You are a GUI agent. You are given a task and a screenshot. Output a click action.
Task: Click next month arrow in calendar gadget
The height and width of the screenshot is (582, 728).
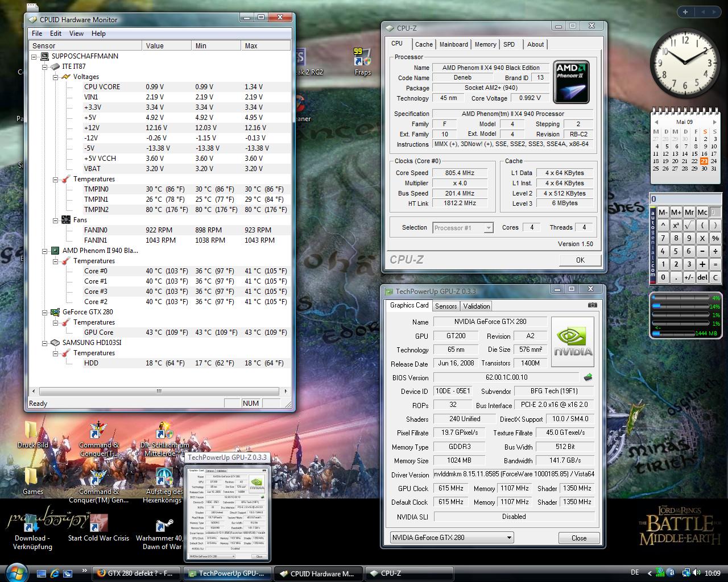coord(714,122)
